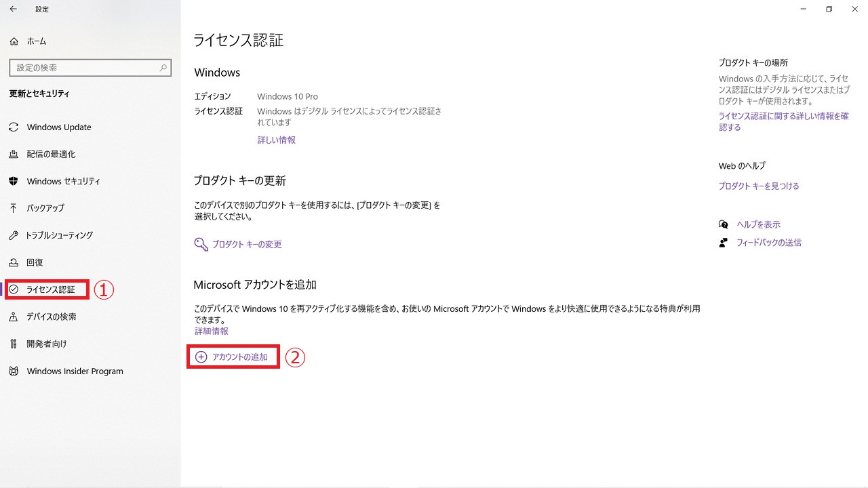The width and height of the screenshot is (868, 488).
Task: Click the ヘルプを表示 link
Action: (759, 224)
